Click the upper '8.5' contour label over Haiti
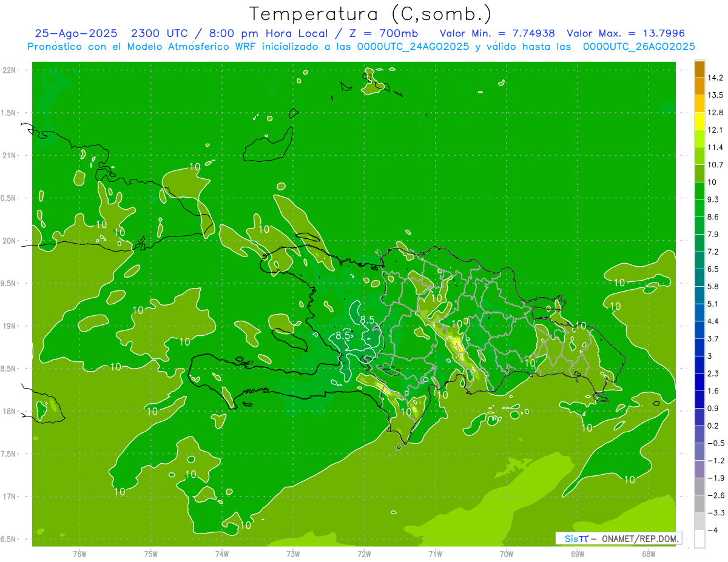The height and width of the screenshot is (562, 728). 367,319
